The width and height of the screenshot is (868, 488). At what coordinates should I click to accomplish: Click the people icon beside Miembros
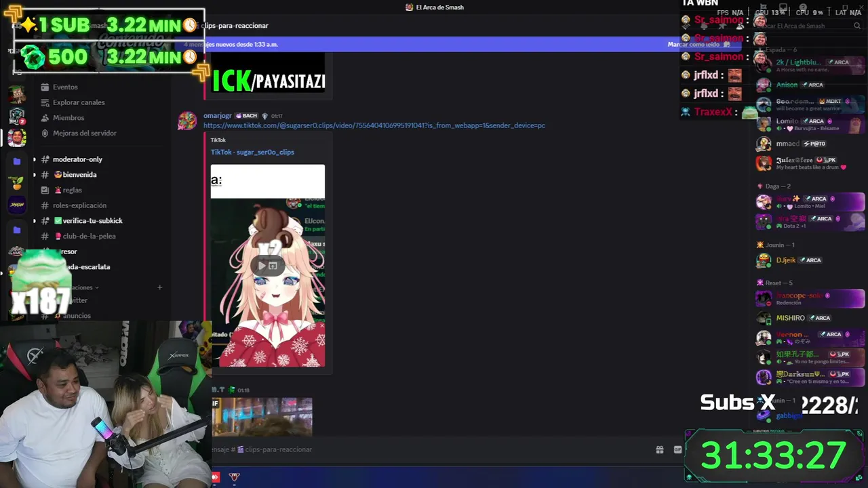tap(45, 118)
